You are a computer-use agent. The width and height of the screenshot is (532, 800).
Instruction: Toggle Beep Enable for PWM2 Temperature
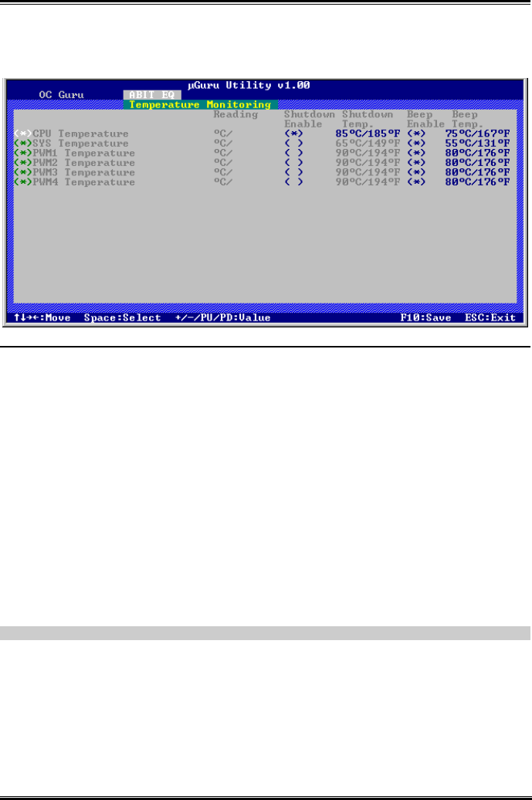point(416,163)
